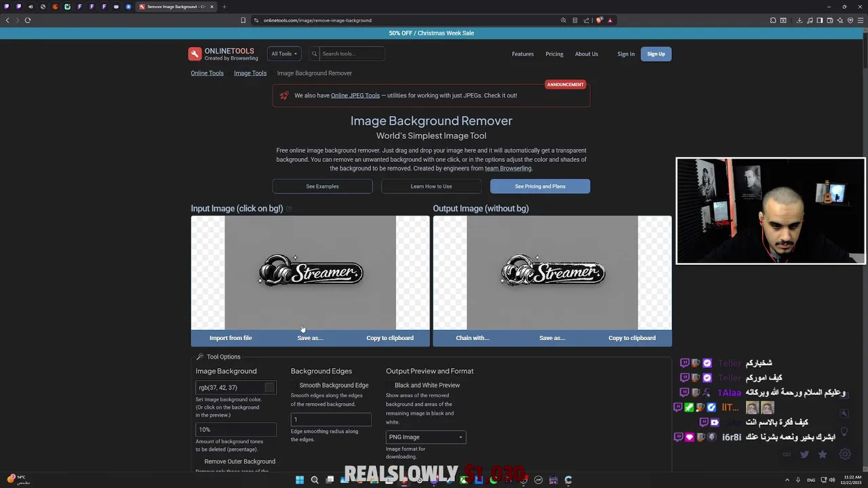868x488 pixels.
Task: Open the Online JPEG Tools link
Action: point(355,96)
